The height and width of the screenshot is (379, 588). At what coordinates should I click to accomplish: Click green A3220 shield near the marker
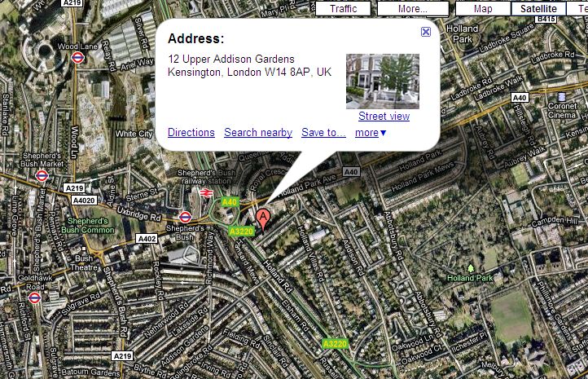pos(242,231)
